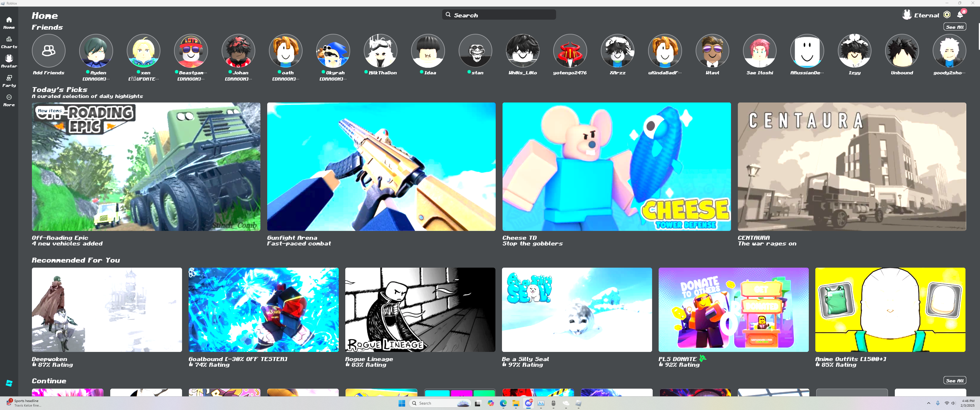Image resolution: width=980 pixels, height=410 pixels.
Task: Open friend MilkThaDon's avatar
Action: point(380,51)
